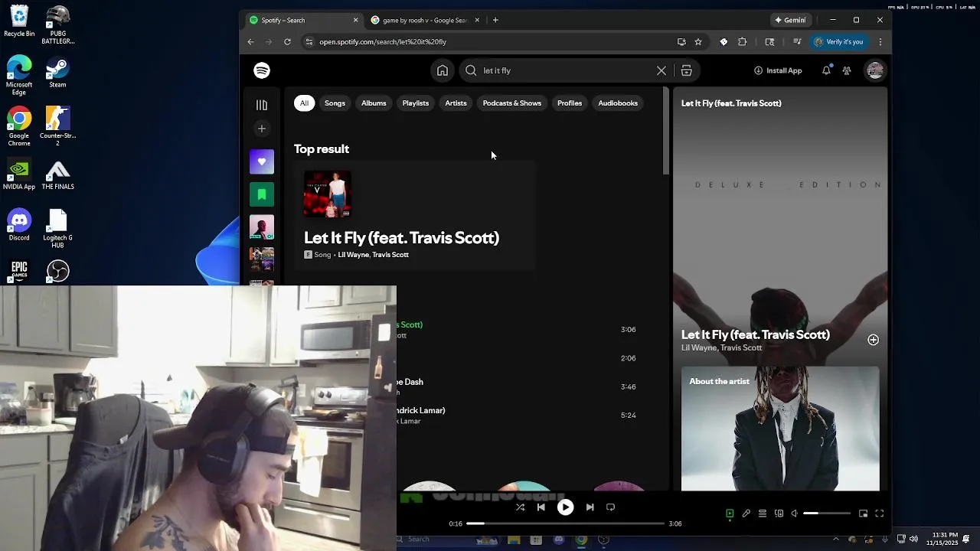Select Podcasts & Shows filter chip
Screen dimensions: 980x551
pyautogui.click(x=512, y=103)
